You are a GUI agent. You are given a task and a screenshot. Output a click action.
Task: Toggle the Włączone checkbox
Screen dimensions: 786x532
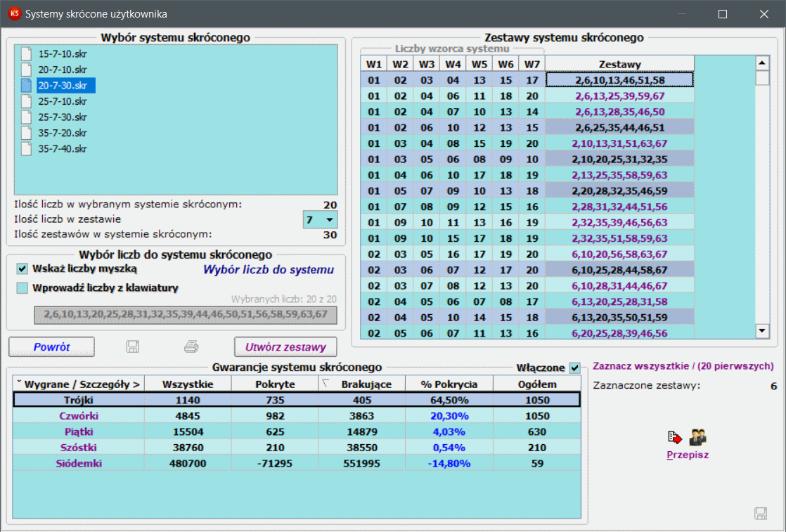[x=575, y=368]
